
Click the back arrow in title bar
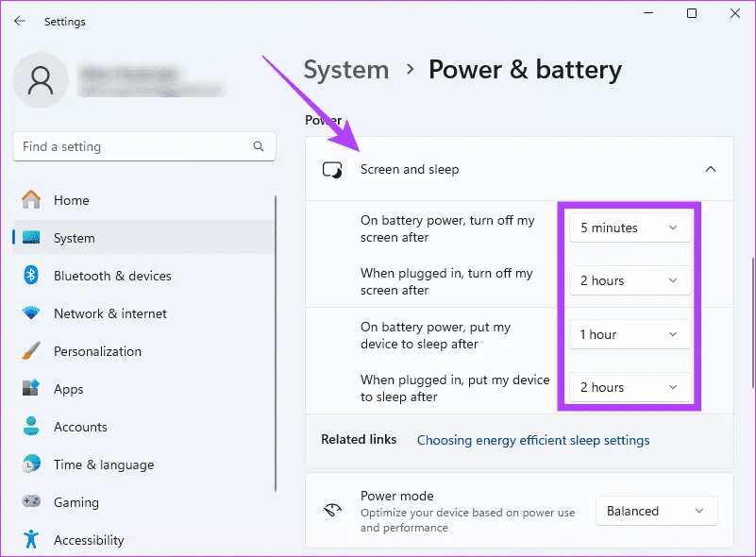pos(19,21)
